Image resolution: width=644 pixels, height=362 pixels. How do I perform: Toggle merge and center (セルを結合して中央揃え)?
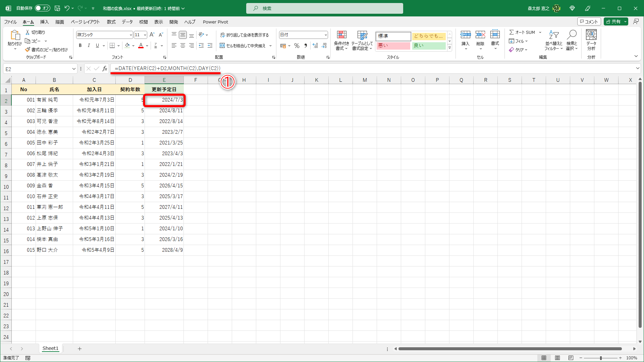pos(243,46)
